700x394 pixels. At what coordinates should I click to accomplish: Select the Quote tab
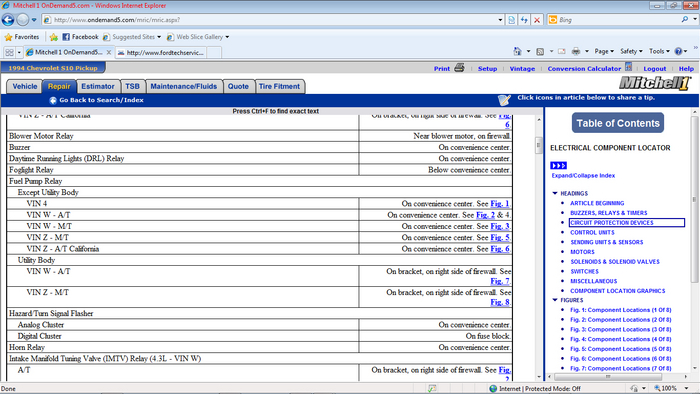(x=238, y=87)
